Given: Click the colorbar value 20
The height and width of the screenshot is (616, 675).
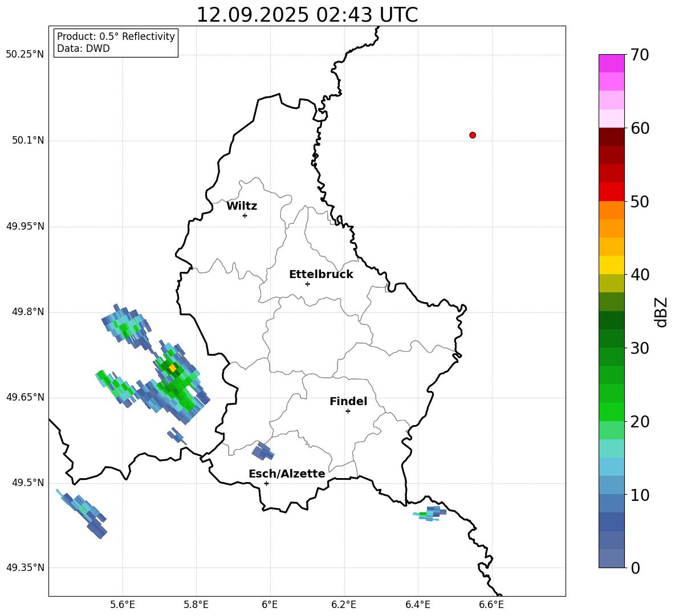Looking at the screenshot, I should point(640,422).
